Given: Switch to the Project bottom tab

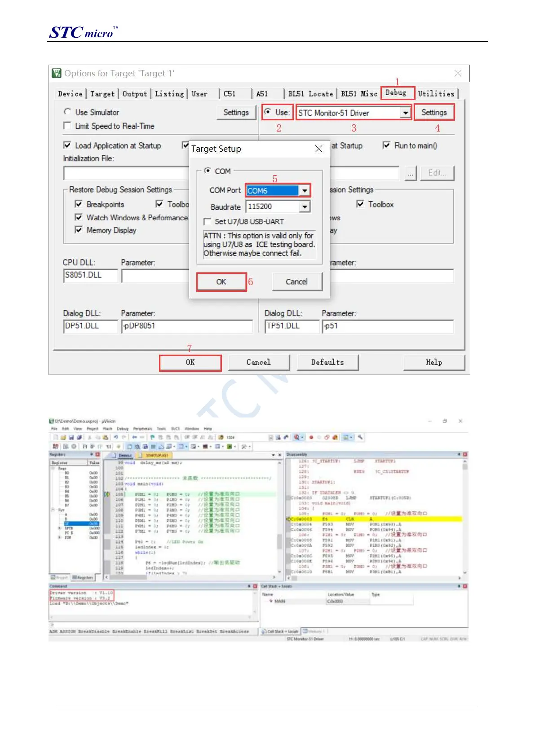Looking at the screenshot, I should click(59, 578).
